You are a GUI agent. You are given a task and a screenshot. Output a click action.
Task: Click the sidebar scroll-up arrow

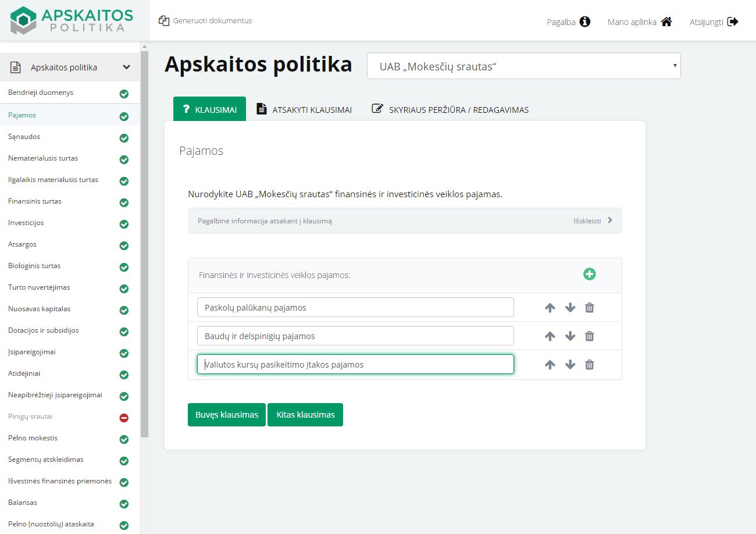(x=144, y=47)
